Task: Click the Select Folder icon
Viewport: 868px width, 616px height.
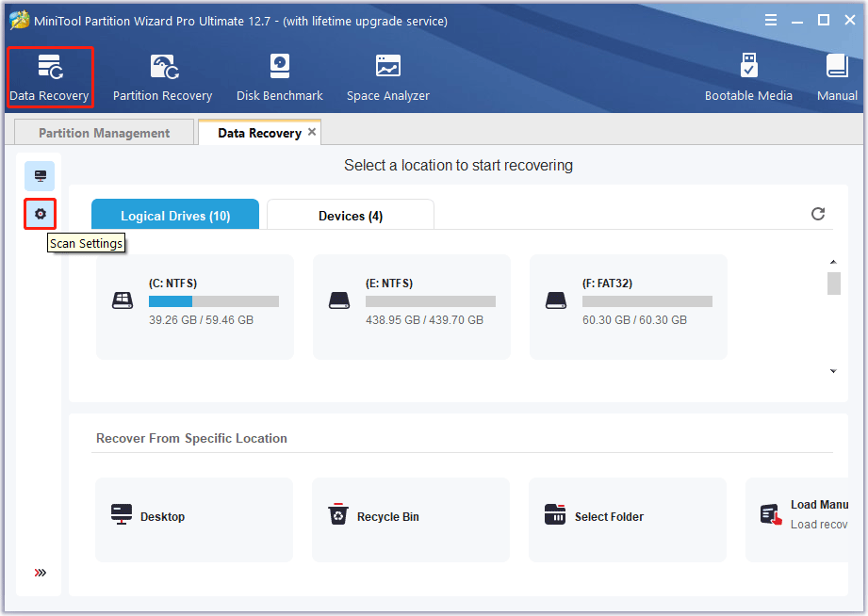Action: pos(555,514)
